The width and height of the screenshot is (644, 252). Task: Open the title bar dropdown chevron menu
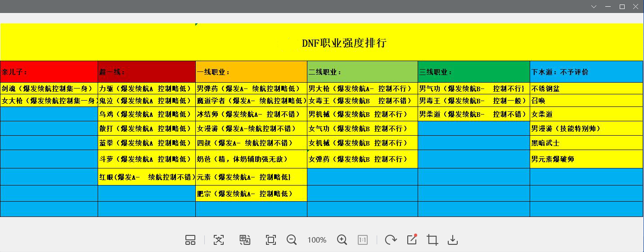pos(594,6)
